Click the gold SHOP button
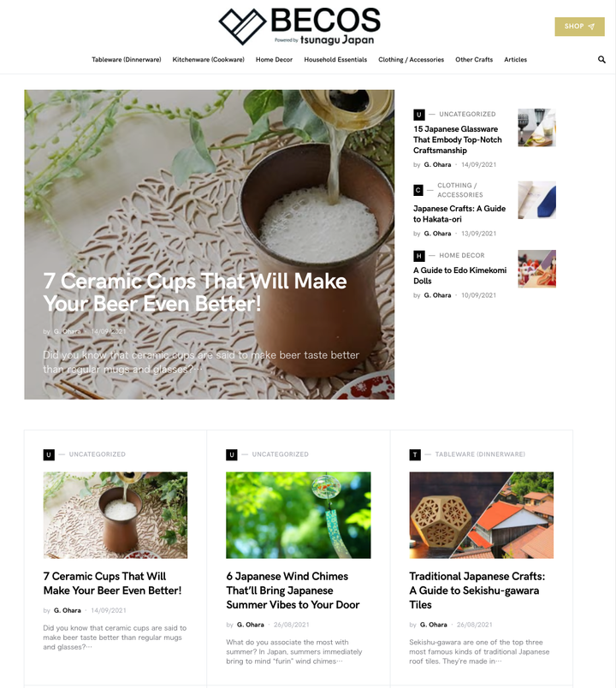 coord(579,27)
